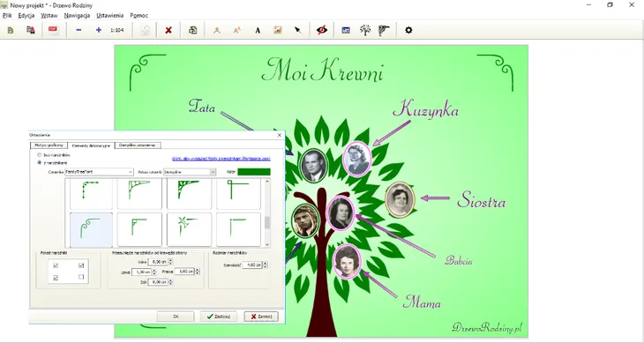Toggle the crossed-out eye visibility icon
The height and width of the screenshot is (343, 644).
[x=322, y=30]
